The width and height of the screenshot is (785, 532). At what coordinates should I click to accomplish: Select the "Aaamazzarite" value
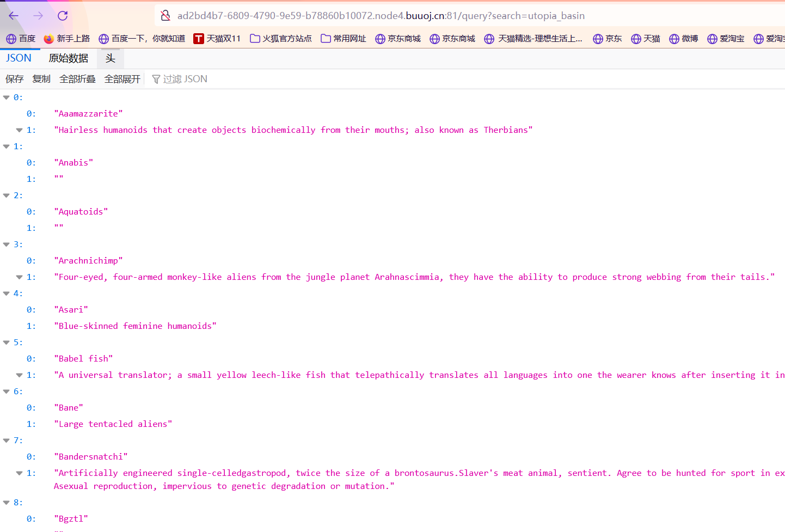pos(88,114)
